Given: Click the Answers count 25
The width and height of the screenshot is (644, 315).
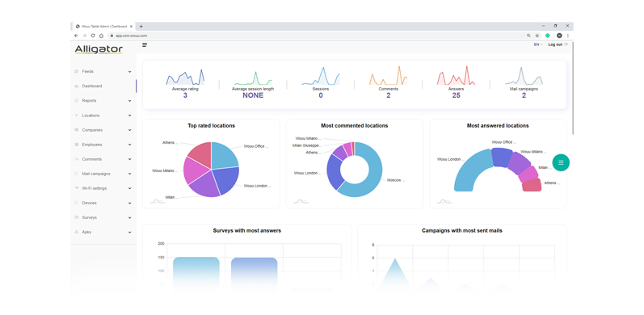Looking at the screenshot, I should pos(456,95).
